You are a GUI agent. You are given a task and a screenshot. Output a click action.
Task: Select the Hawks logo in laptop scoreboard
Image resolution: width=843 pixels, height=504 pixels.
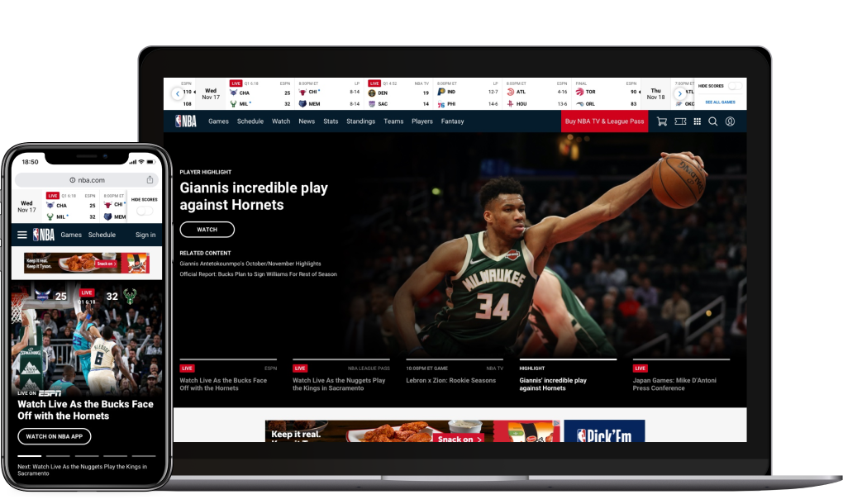[x=510, y=92]
